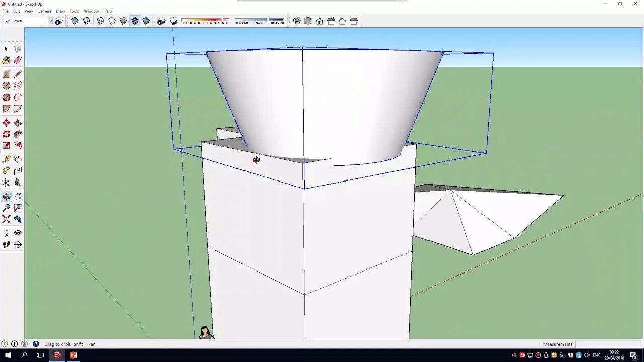Open the Camera menu
Viewport: 644px width, 362px height.
[44, 11]
